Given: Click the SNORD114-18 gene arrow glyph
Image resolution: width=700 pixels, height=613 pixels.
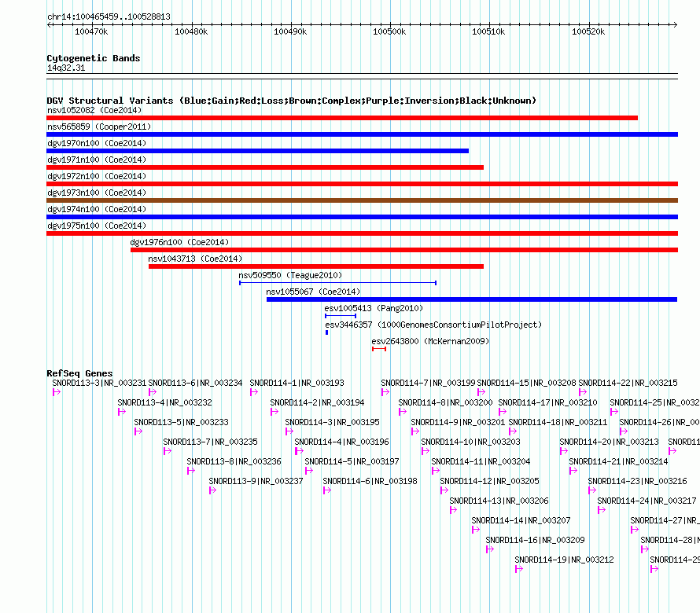Looking at the screenshot, I should 513,431.
